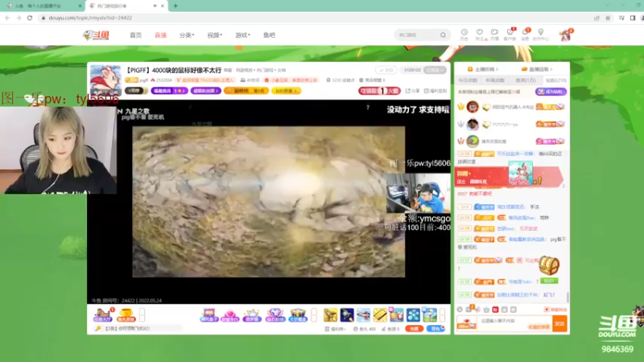Open the 造梦屋 activity icon
The image size is (644, 362).
click(252, 315)
